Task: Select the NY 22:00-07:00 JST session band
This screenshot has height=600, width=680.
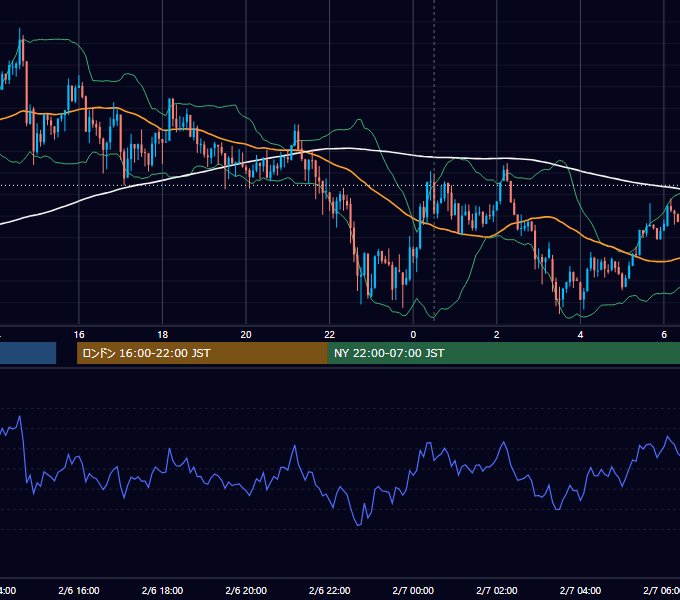Action: click(504, 353)
